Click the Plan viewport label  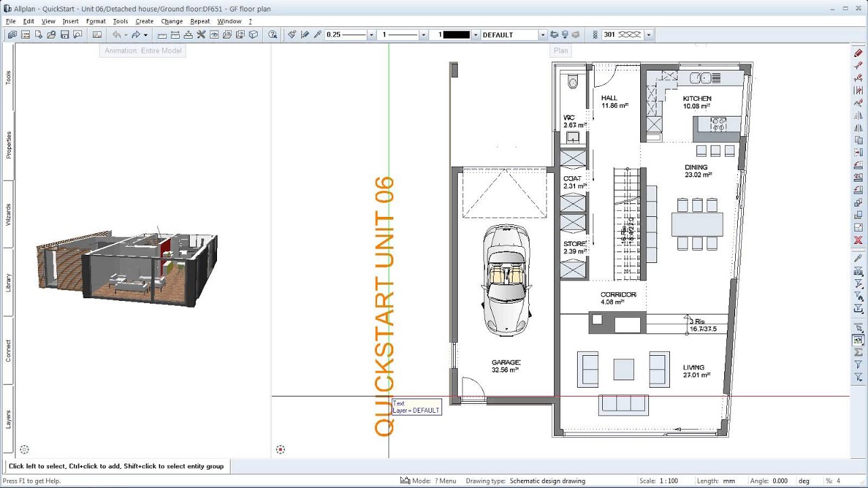tap(561, 51)
